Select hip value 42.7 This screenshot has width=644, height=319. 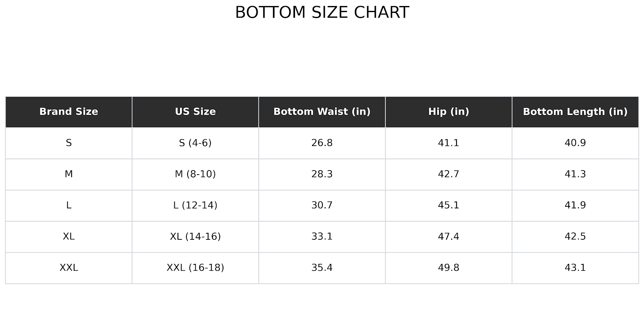[448, 174]
